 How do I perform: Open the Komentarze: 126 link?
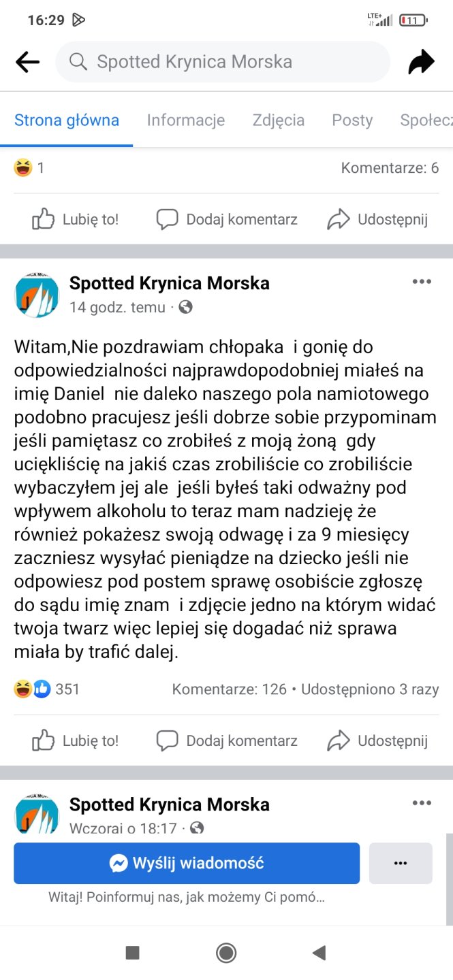230,689
